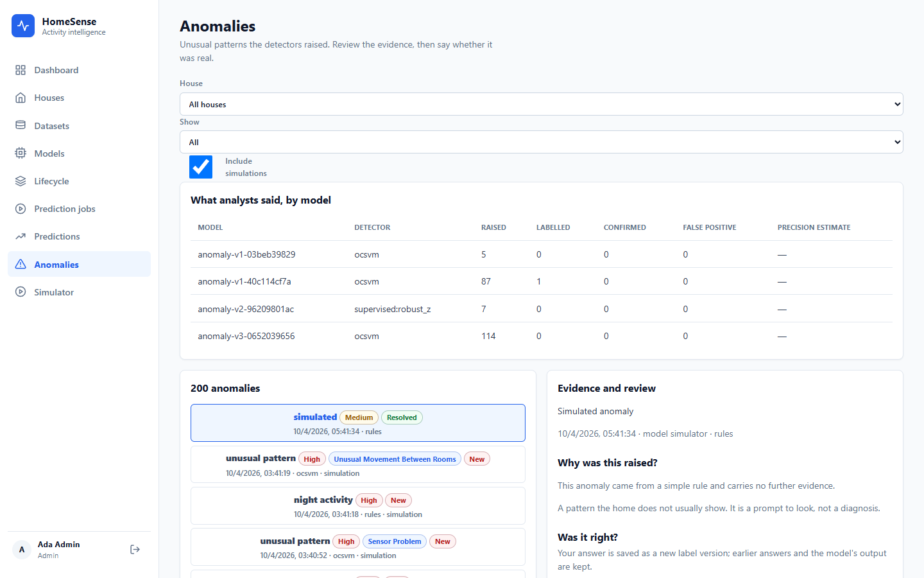Click the Lifecycle layers icon
This screenshot has height=578, width=924.
click(21, 181)
